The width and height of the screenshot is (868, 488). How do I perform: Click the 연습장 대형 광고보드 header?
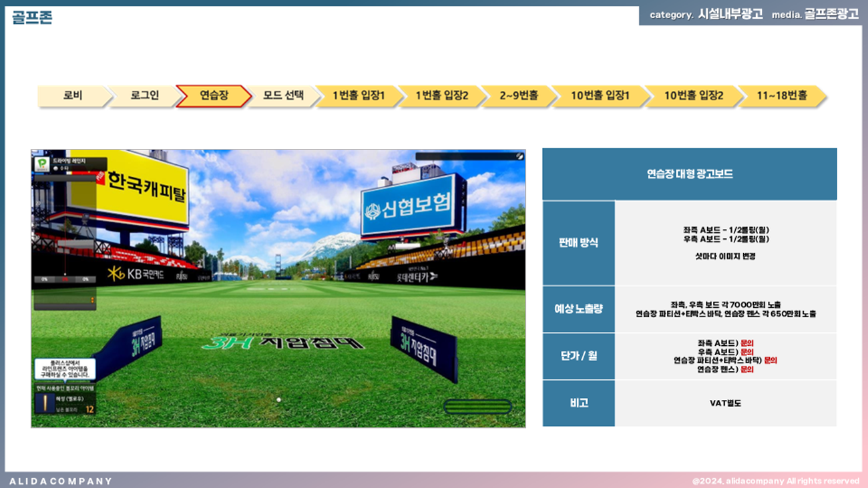689,174
